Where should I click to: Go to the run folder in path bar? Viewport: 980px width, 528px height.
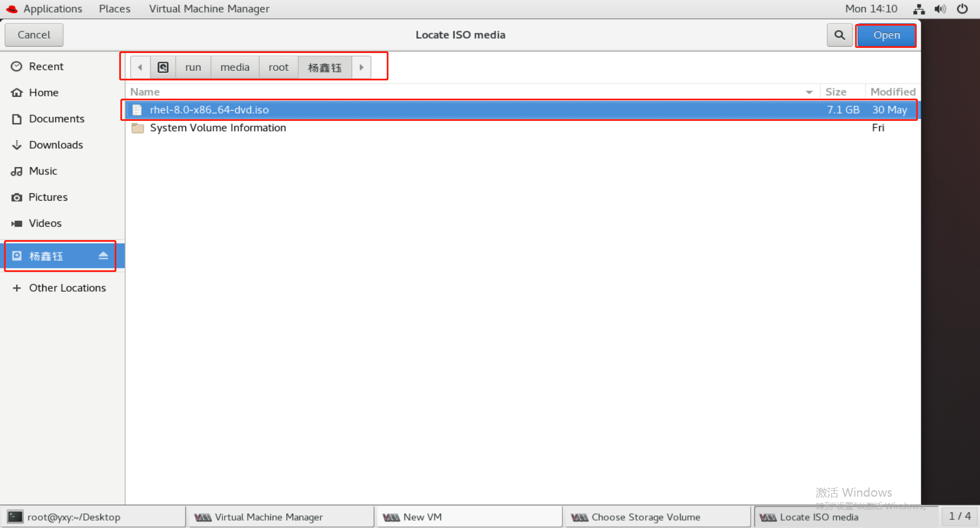point(193,67)
